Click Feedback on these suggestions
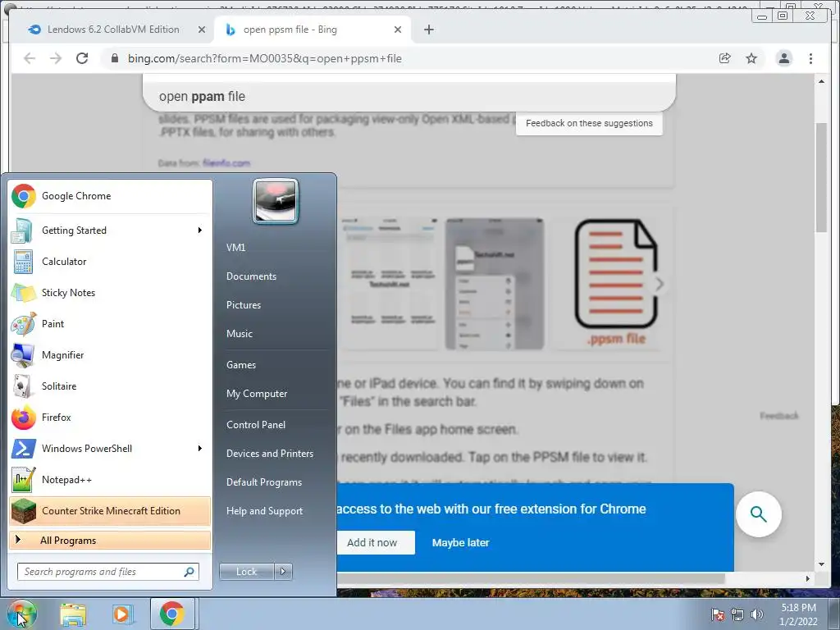Viewport: 840px width, 630px height. pos(589,123)
